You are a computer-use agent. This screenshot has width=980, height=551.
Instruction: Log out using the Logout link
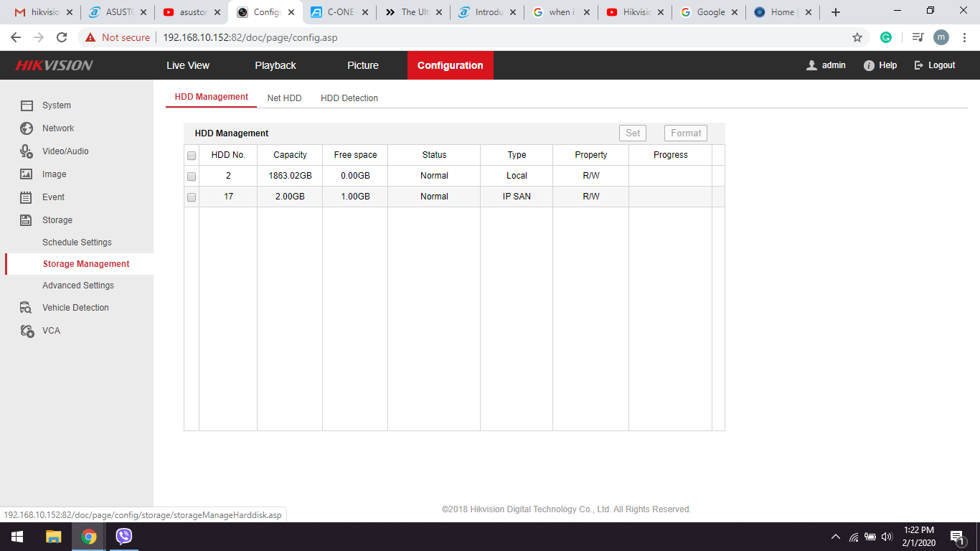[x=935, y=65]
